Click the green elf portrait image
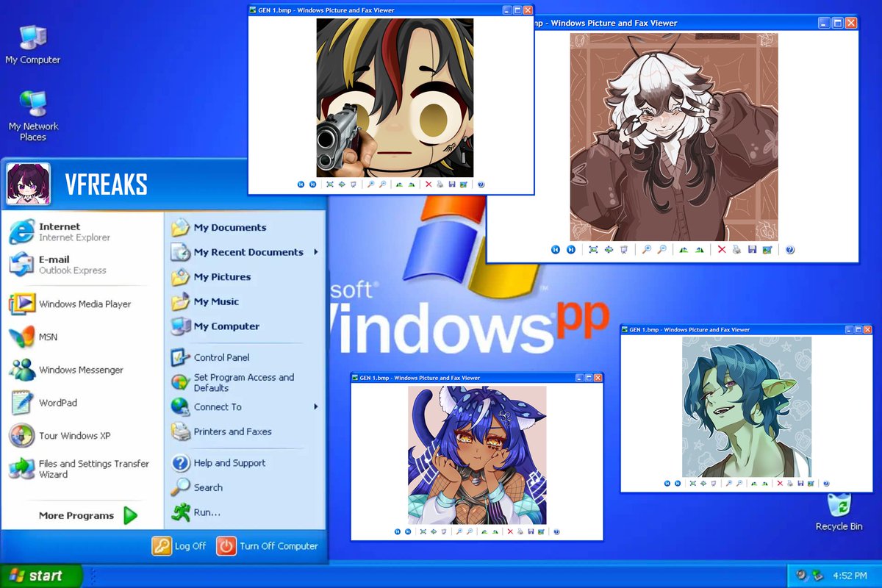This screenshot has height=588, width=882. 747,406
